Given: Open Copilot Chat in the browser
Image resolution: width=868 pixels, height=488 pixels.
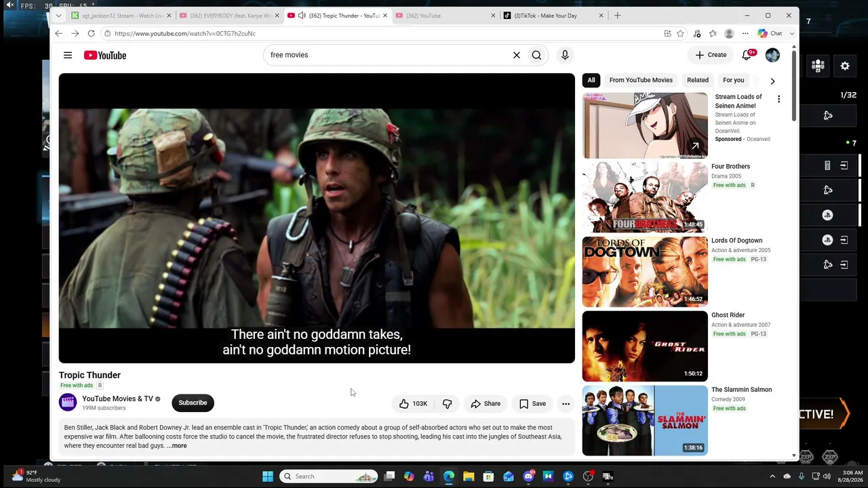Looking at the screenshot, I should [770, 33].
